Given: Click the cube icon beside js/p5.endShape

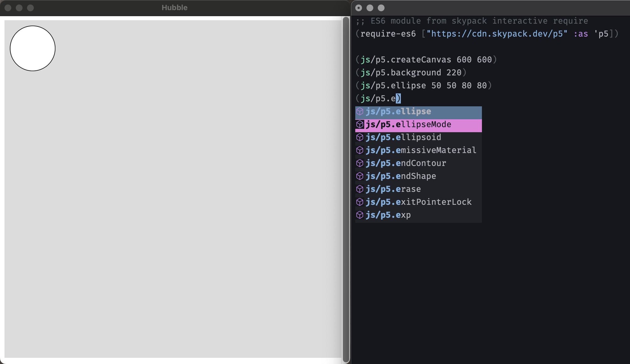Looking at the screenshot, I should 360,176.
